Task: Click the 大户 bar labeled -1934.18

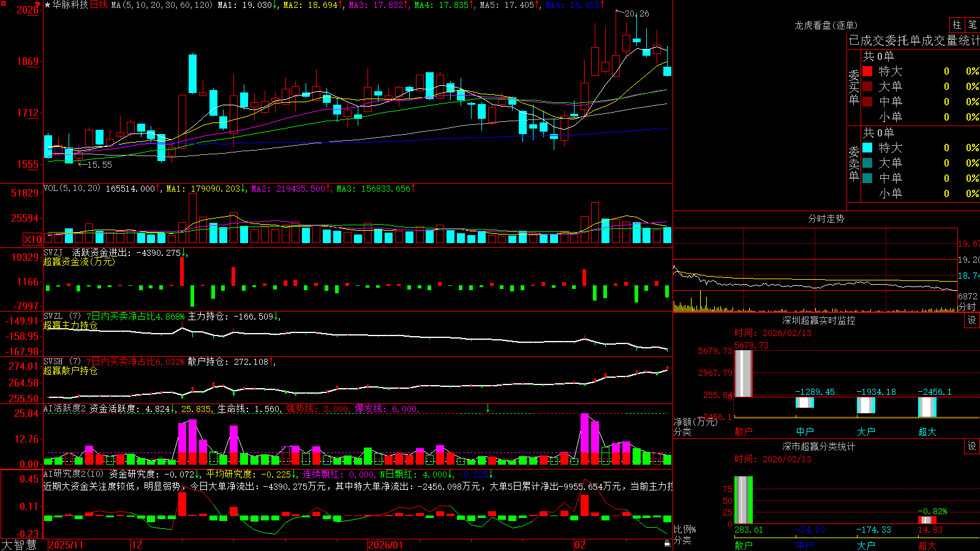Action: (866, 405)
